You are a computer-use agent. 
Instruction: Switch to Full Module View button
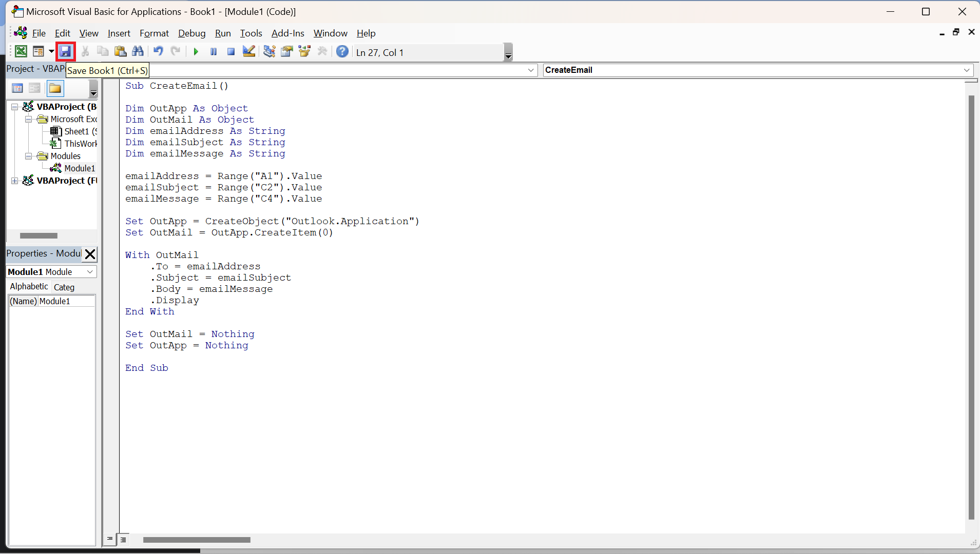point(123,539)
